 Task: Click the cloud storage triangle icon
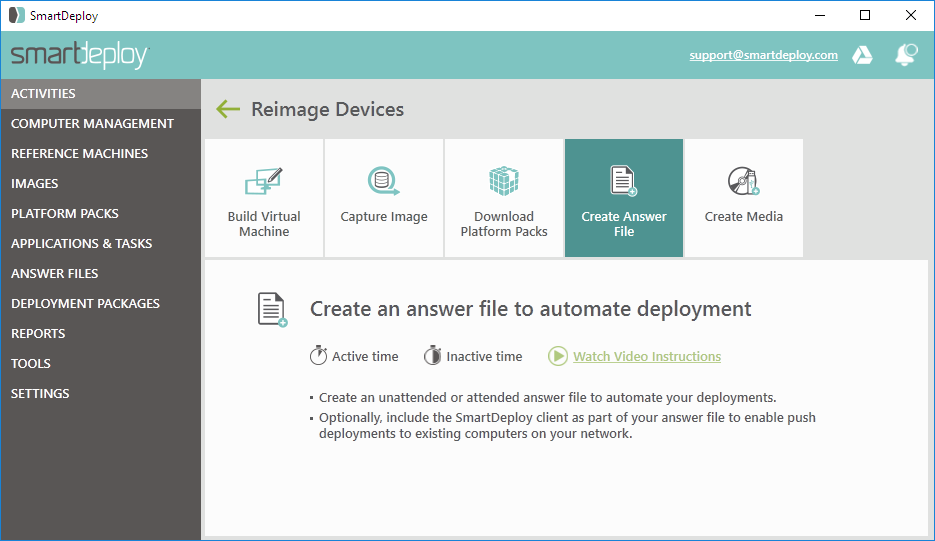point(862,55)
